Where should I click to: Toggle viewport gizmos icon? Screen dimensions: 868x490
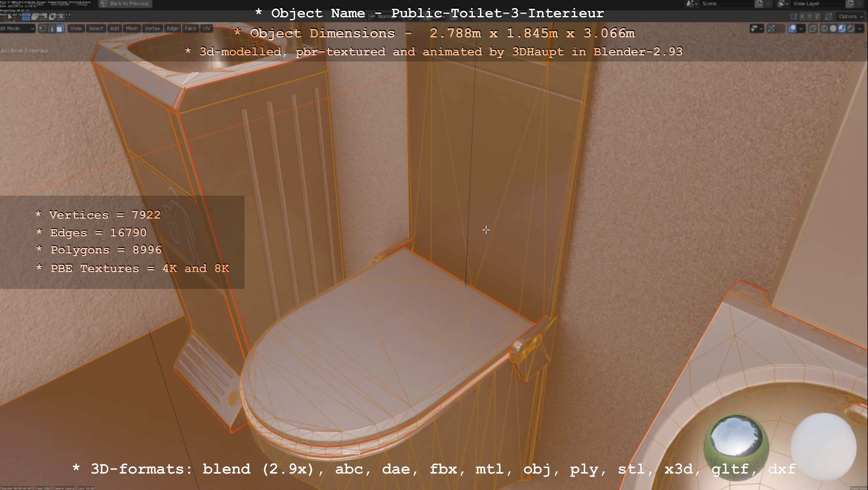tap(771, 29)
